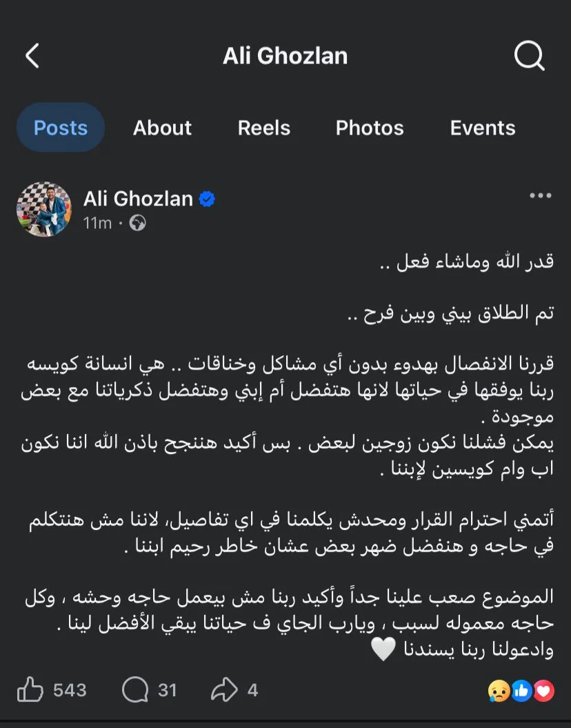
Task: Share the post using the arrow icon
Action: pos(226,689)
